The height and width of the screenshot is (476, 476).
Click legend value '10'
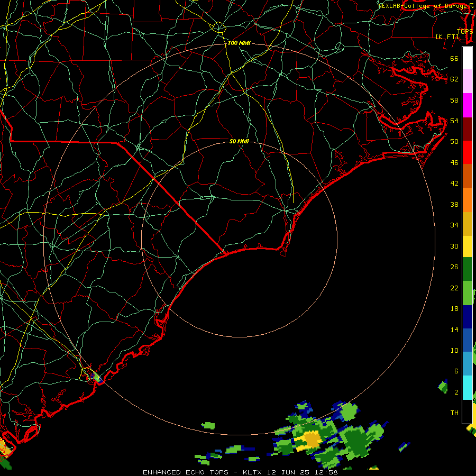point(454,350)
